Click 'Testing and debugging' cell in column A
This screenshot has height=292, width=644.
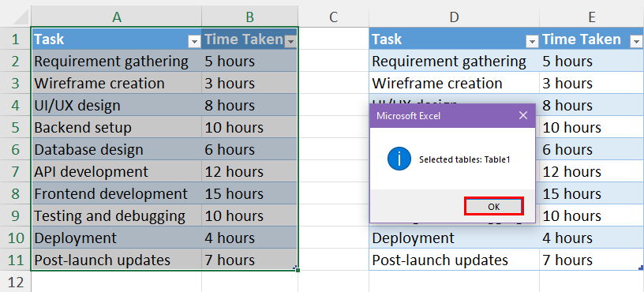click(x=117, y=216)
